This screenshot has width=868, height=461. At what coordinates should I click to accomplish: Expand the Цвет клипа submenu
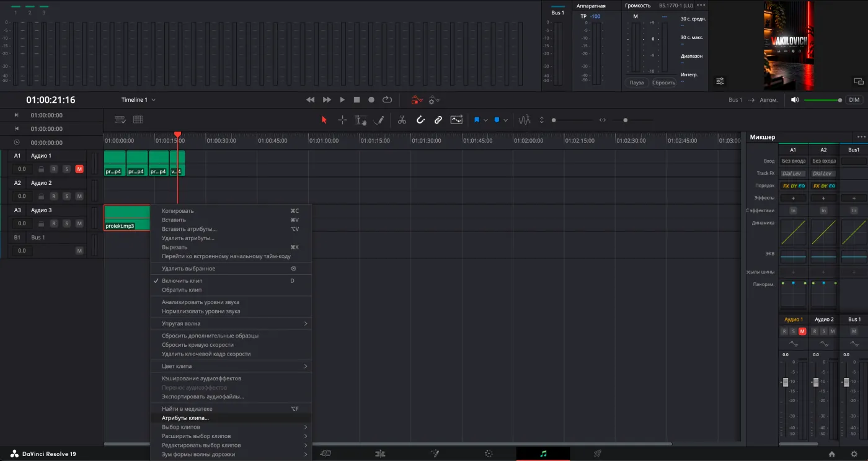click(x=231, y=366)
